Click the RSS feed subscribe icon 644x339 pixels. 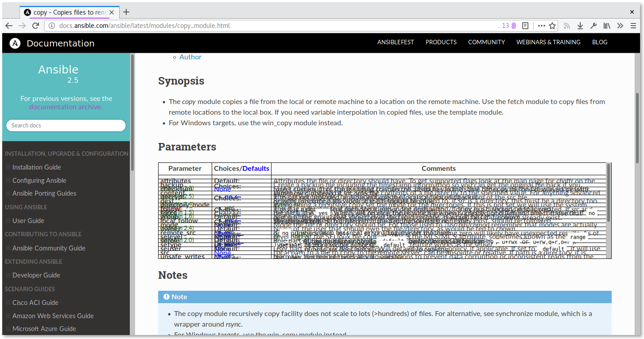566,26
